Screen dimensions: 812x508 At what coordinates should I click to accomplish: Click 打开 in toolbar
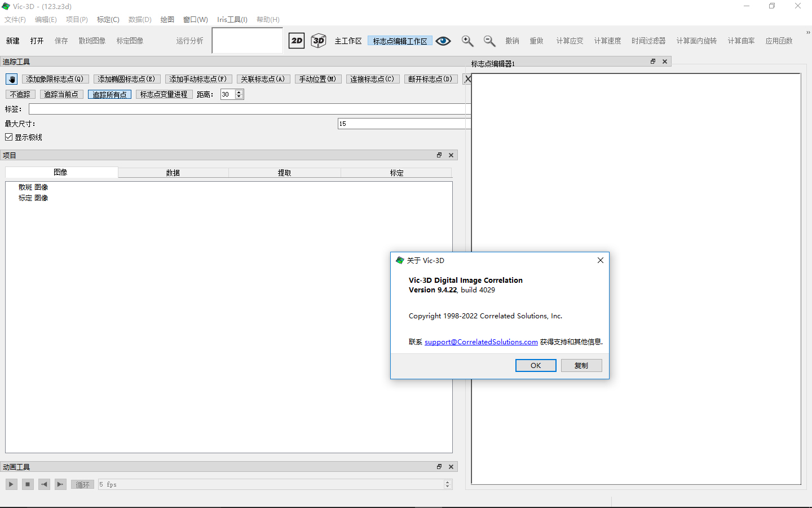point(37,41)
